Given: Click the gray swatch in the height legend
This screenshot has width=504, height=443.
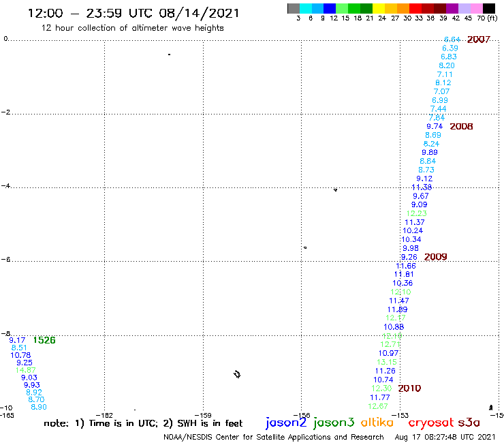Looking at the screenshot, I should click(294, 8).
